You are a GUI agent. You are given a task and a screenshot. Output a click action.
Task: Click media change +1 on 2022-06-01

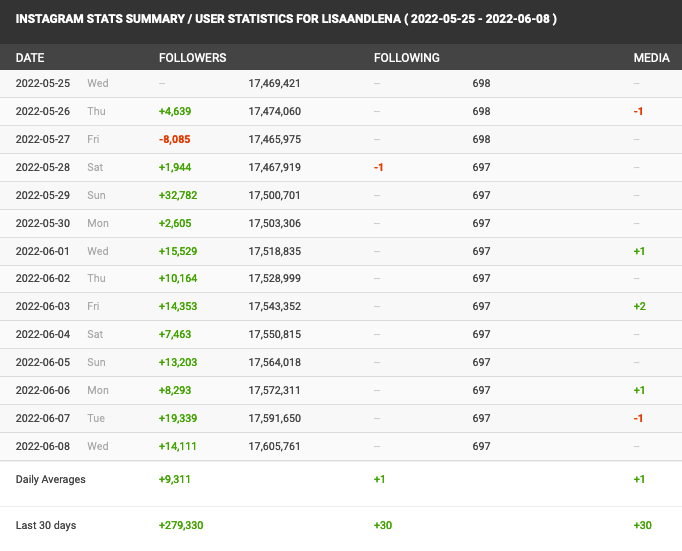click(639, 251)
